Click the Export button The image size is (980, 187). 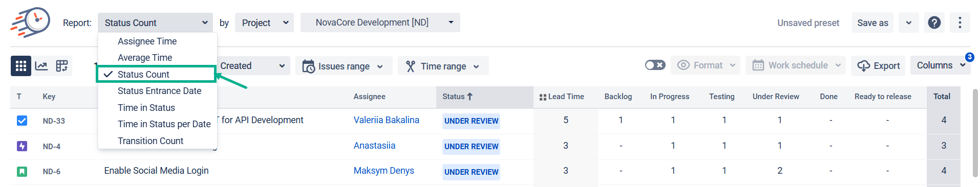pos(879,65)
